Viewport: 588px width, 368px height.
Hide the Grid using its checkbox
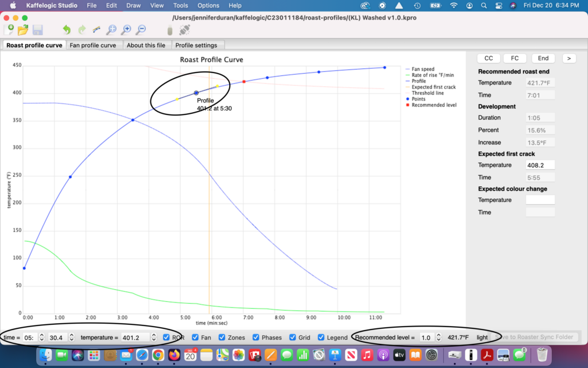(x=292, y=337)
